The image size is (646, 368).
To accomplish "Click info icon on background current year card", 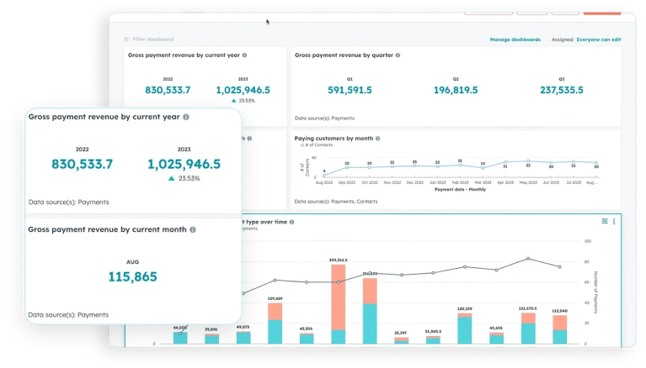I will click(244, 55).
